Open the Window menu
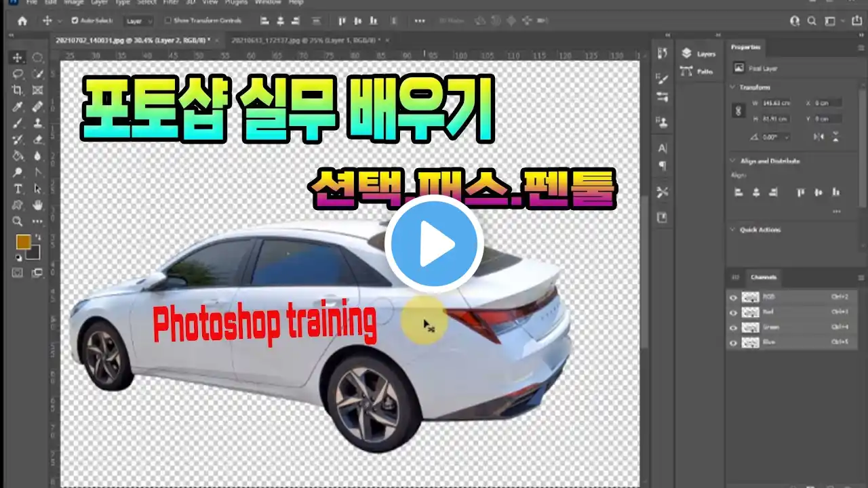The width and height of the screenshot is (868, 488). tap(268, 2)
